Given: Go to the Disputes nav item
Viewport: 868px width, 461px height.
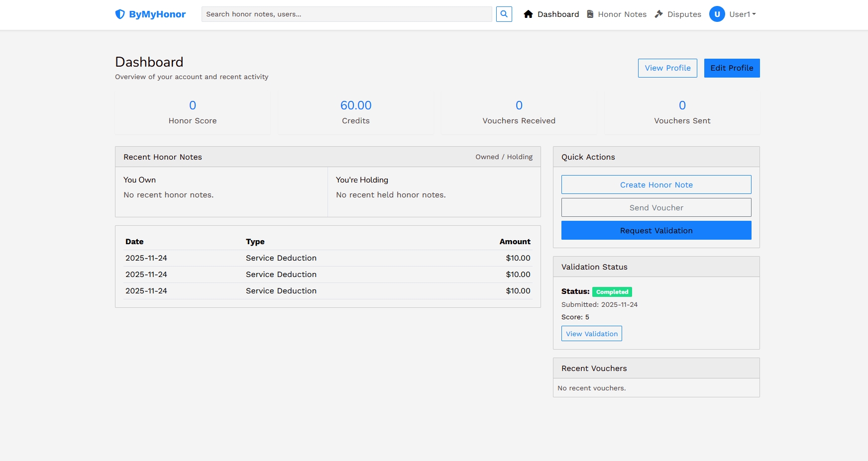Looking at the screenshot, I should tap(684, 14).
